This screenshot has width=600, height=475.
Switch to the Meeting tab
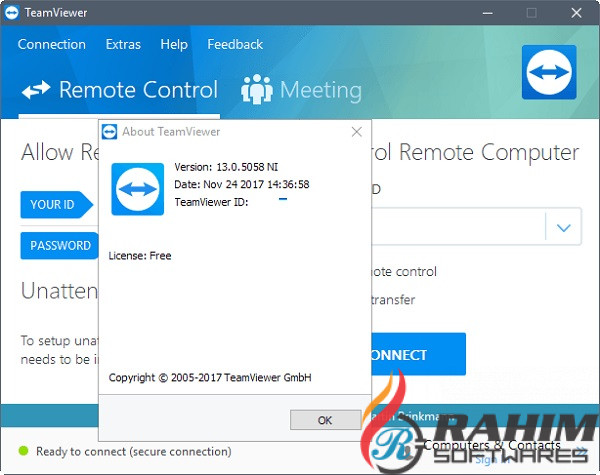[302, 90]
